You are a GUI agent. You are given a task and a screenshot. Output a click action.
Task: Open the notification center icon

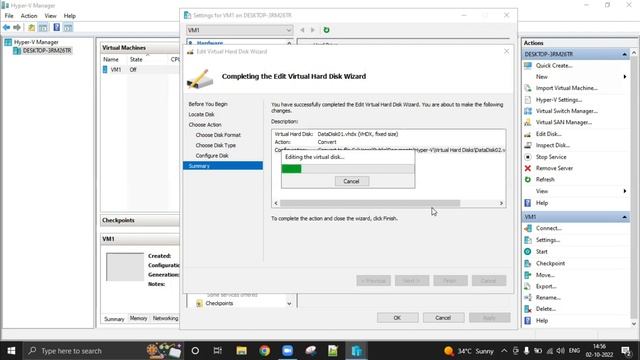[x=626, y=351]
